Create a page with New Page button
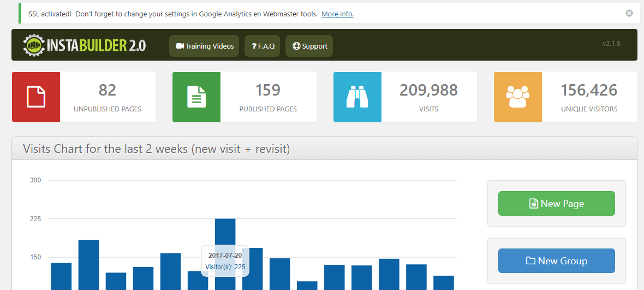Screen dimensions: 644x290 557,203
